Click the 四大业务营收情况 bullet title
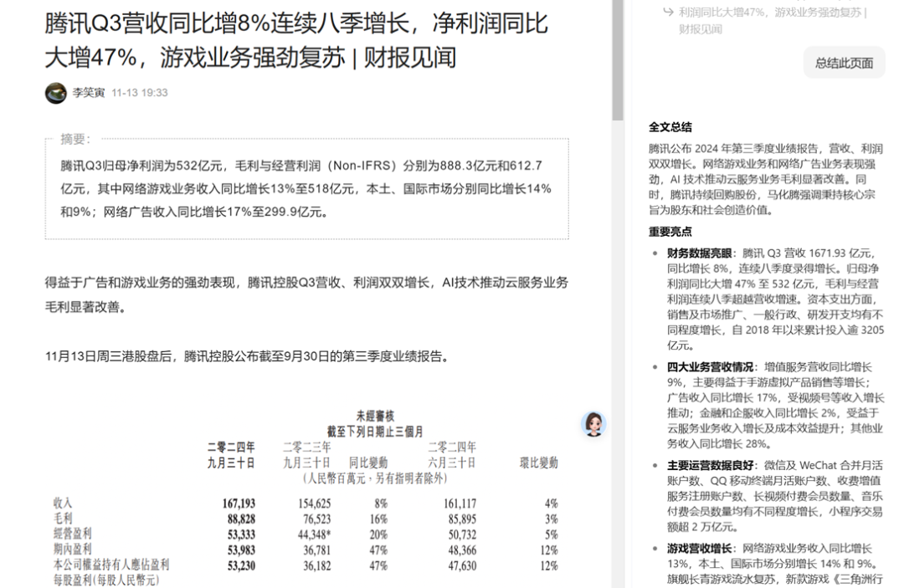The height and width of the screenshot is (588, 904). pos(710,367)
